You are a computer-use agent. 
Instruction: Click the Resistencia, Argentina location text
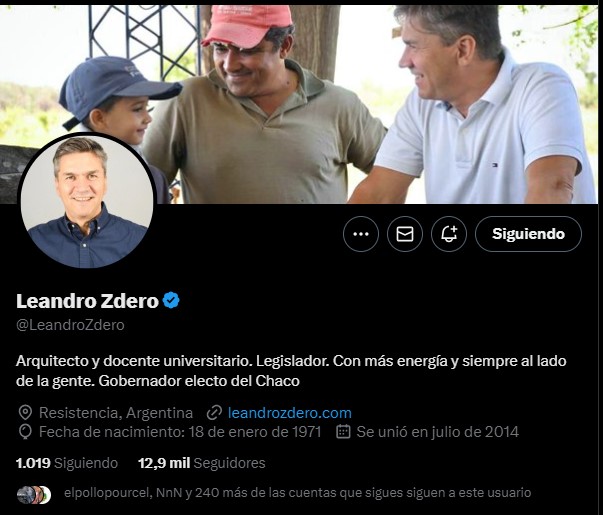click(116, 413)
